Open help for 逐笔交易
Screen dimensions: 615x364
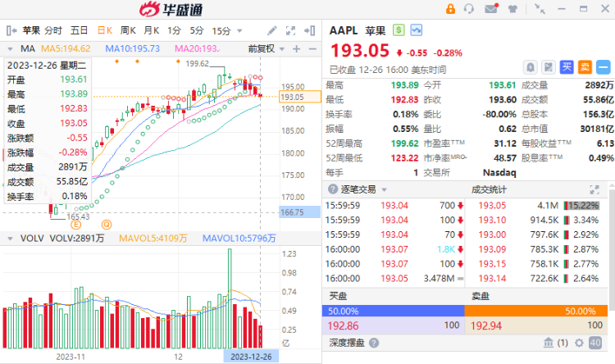(x=333, y=189)
